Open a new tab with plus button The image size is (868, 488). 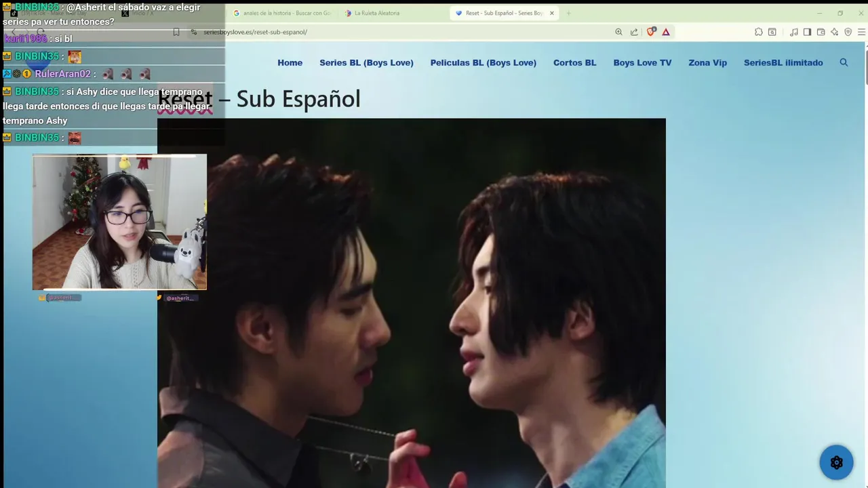pyautogui.click(x=568, y=13)
